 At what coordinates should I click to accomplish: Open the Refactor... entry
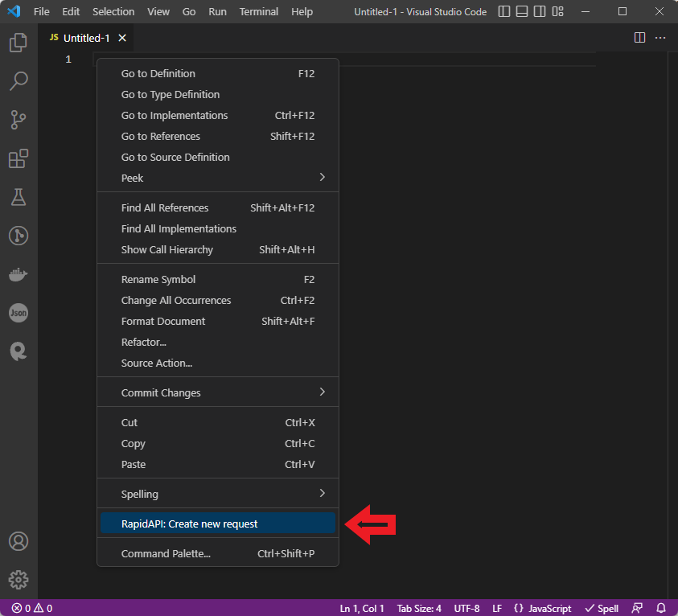[218, 342]
